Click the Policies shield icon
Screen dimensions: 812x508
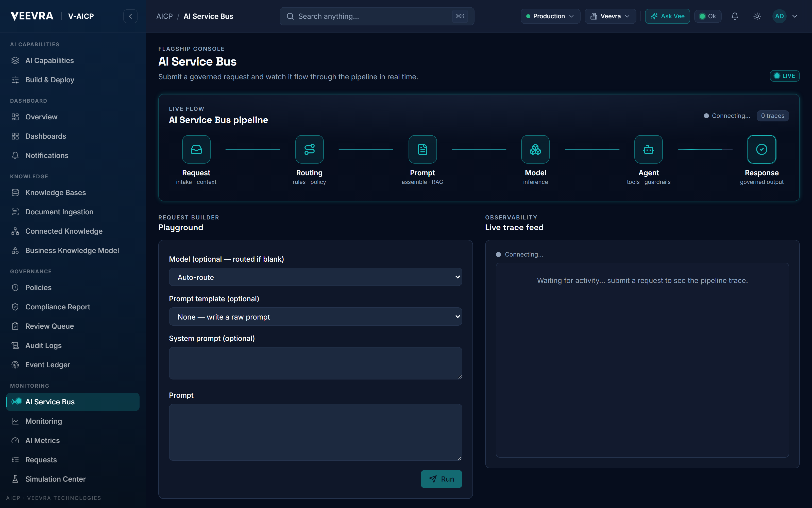(15, 288)
